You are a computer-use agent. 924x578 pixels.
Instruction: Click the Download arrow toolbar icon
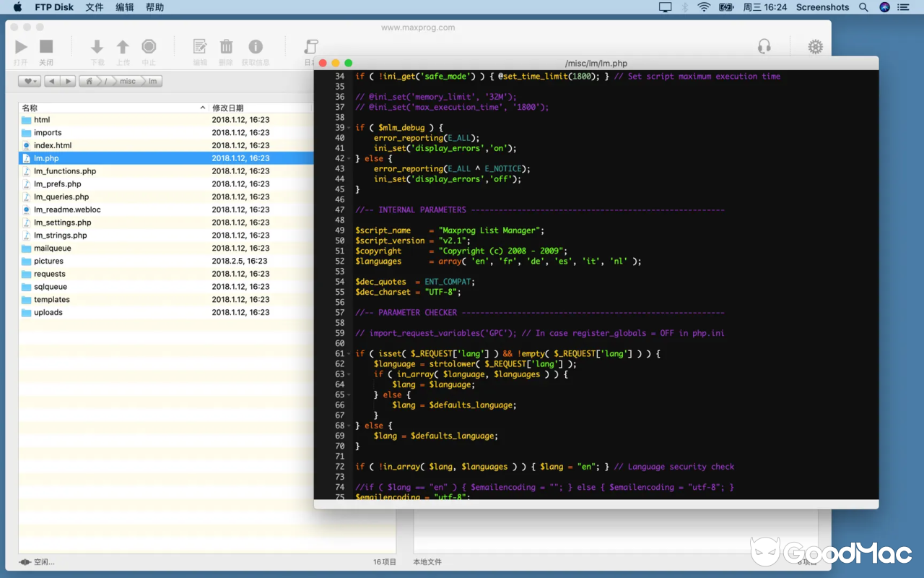[97, 47]
